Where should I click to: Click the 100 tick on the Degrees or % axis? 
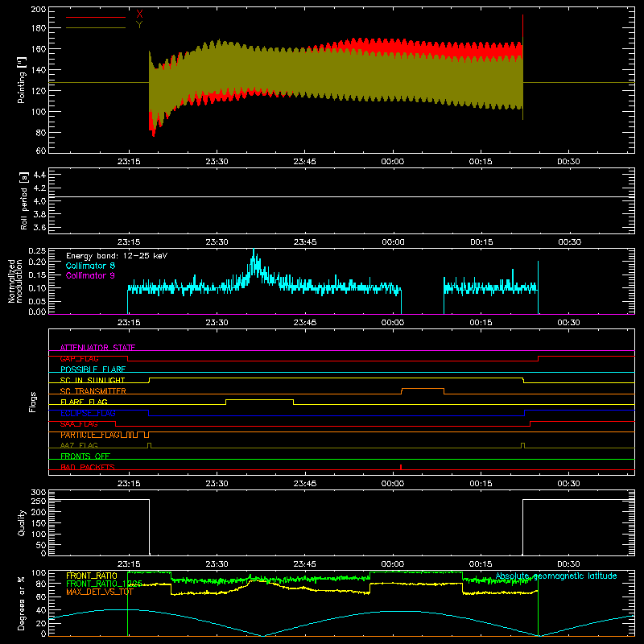(x=38, y=573)
